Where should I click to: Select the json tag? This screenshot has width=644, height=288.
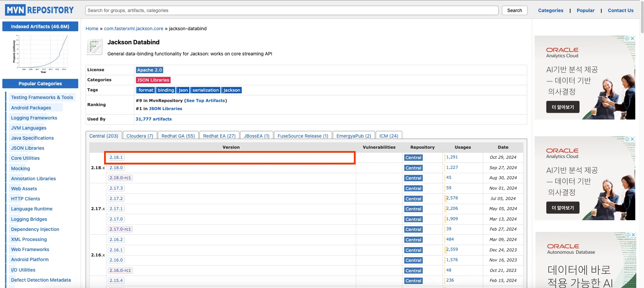click(183, 90)
